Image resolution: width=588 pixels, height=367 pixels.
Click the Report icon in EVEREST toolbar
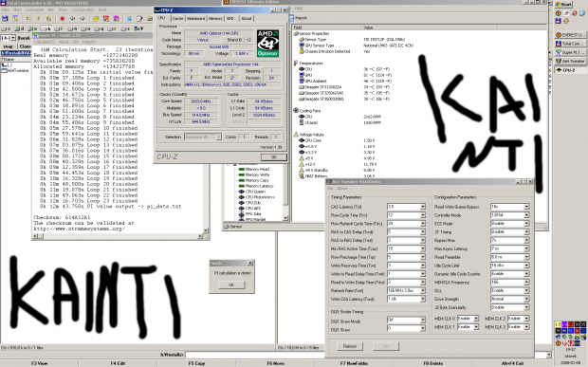click(291, 18)
